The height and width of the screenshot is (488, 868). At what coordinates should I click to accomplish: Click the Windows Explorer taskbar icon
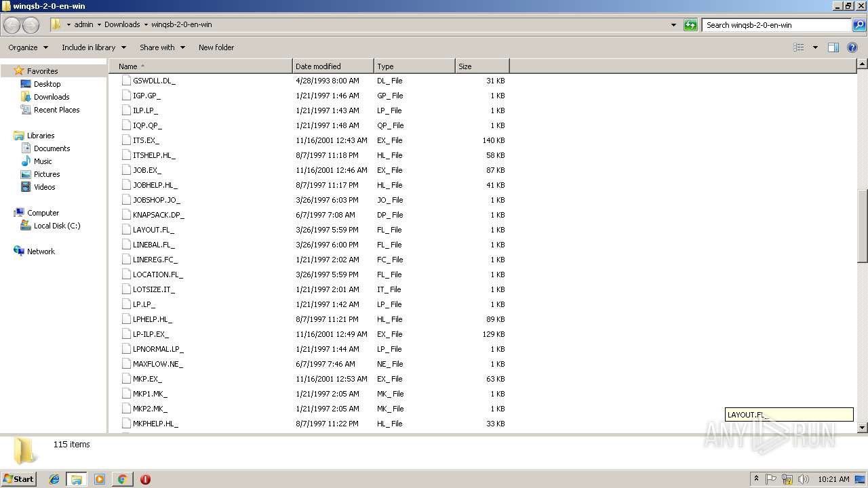(77, 479)
